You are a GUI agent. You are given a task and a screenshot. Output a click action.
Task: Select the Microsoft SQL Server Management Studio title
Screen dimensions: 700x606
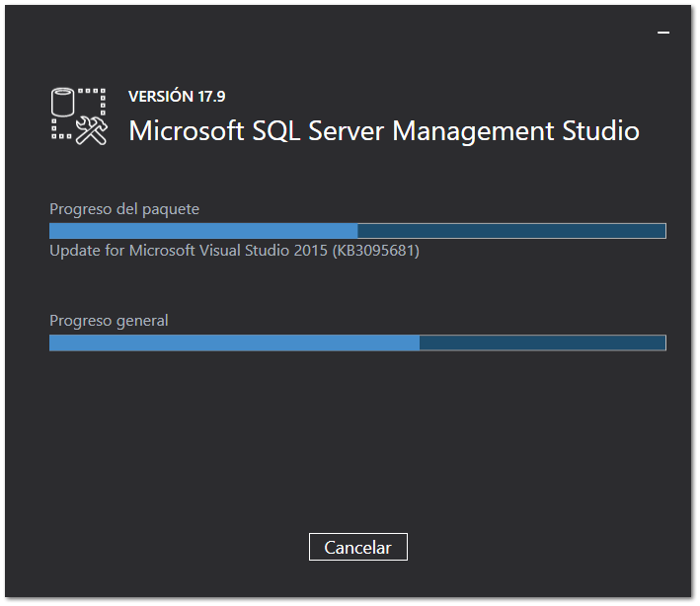point(384,131)
